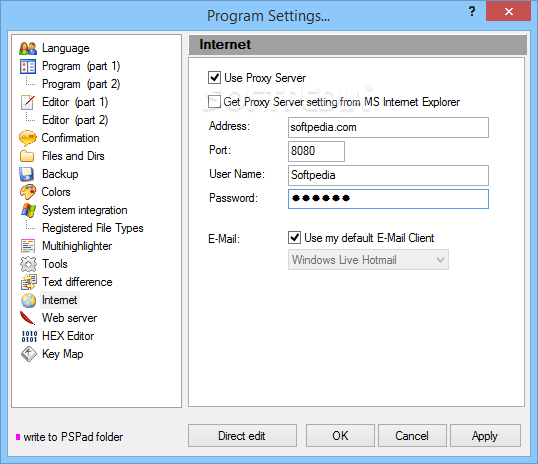Select System integration entry

click(x=84, y=210)
